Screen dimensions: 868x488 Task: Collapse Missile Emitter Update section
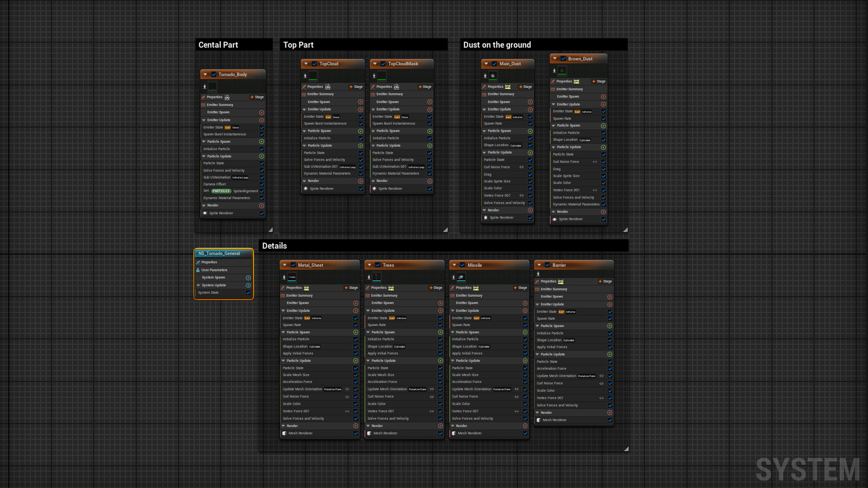(452, 311)
